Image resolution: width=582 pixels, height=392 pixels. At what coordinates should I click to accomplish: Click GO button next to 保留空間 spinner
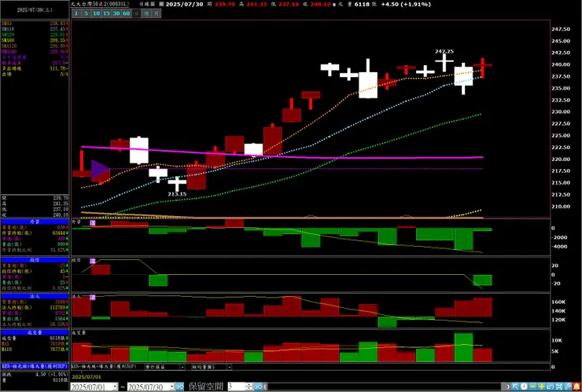[x=258, y=387]
